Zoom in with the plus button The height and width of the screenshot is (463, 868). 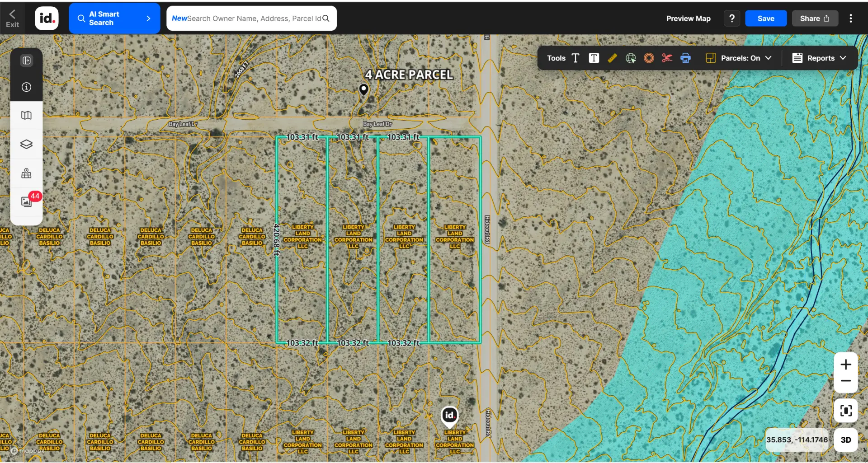(846, 365)
